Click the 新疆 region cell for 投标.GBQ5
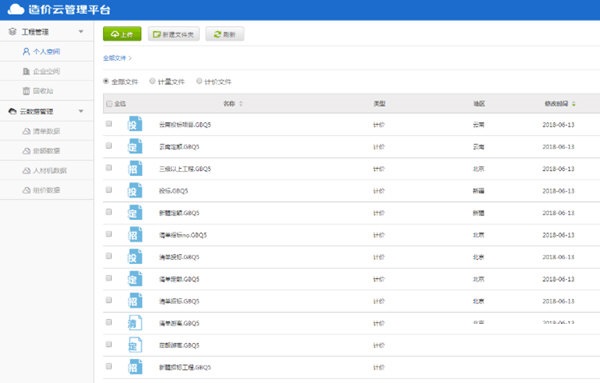Image resolution: width=600 pixels, height=383 pixels. [x=479, y=191]
